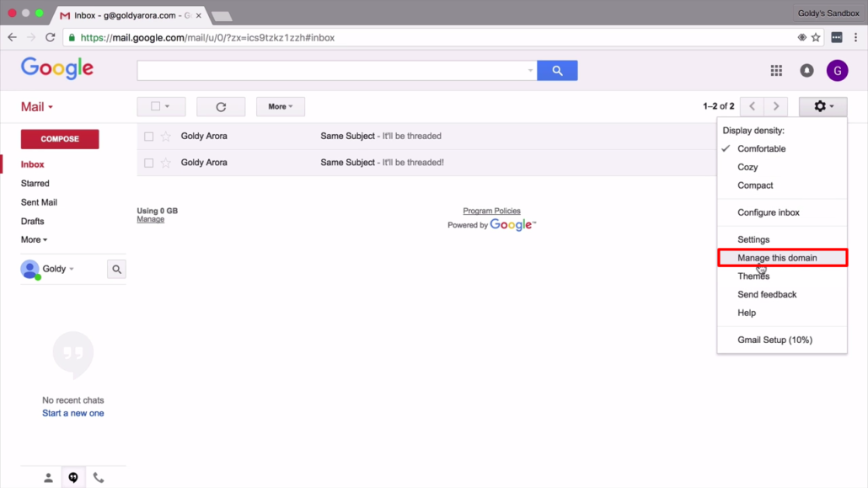
Task: Click the settings gear button
Action: coord(822,106)
